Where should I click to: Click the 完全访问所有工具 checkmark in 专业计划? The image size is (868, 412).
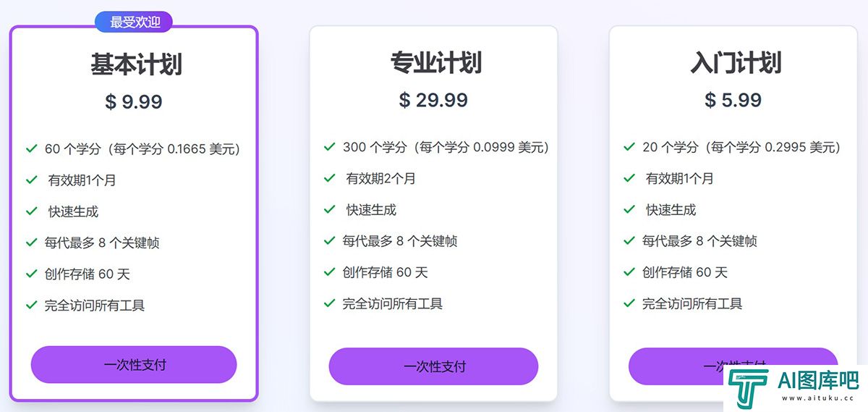(x=329, y=303)
